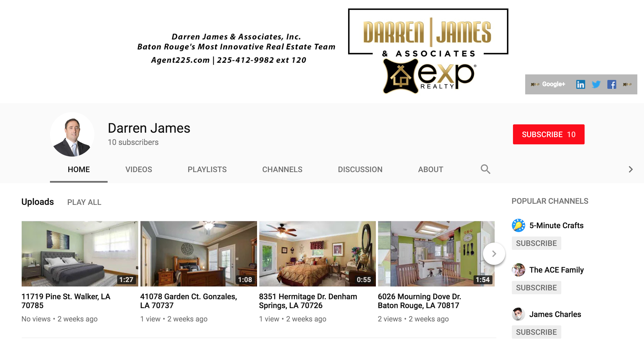The image size is (644, 347).
Task: Open Darren James channel avatar
Action: pos(72,134)
